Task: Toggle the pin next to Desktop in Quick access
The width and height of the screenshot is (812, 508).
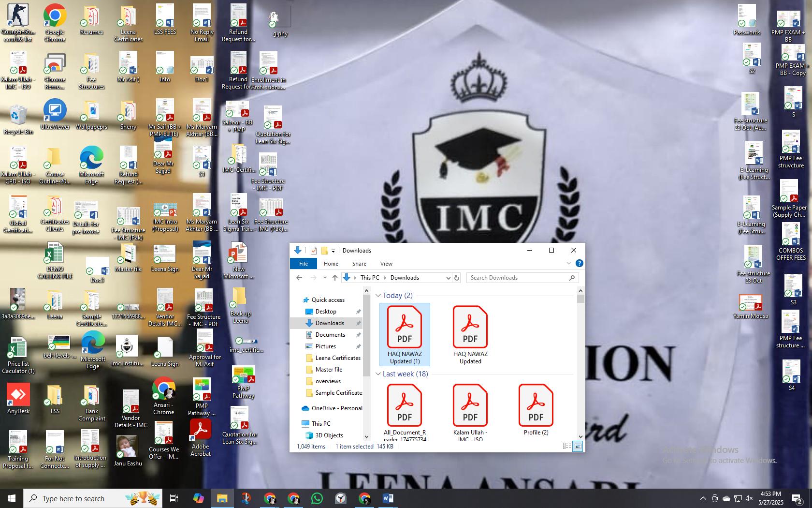Action: (358, 312)
